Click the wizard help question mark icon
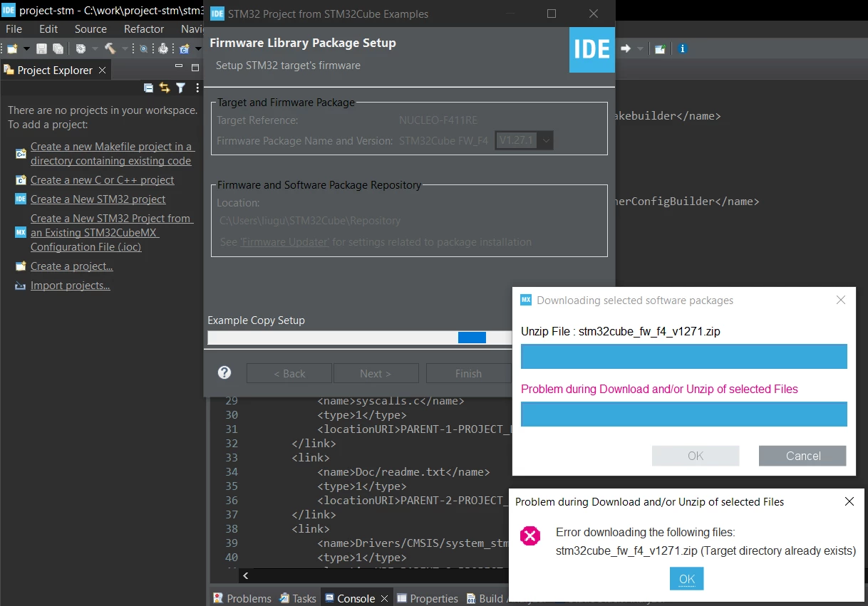The width and height of the screenshot is (868, 606). pos(224,372)
